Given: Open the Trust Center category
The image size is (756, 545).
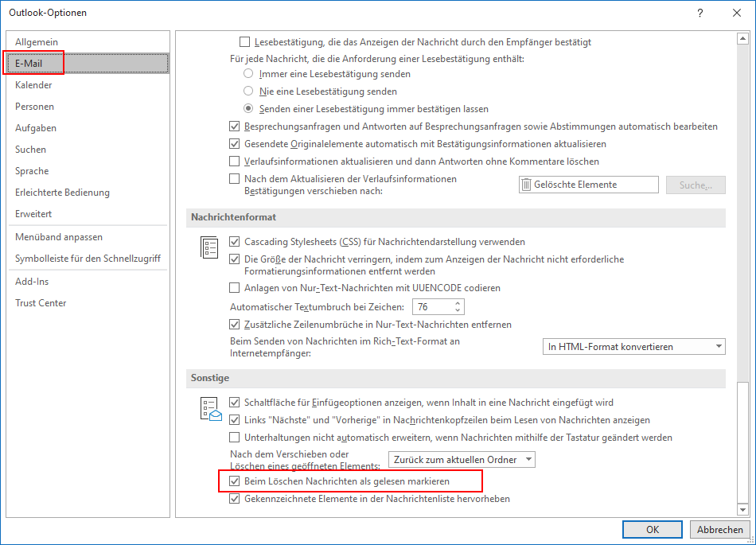Looking at the screenshot, I should tap(88, 303).
